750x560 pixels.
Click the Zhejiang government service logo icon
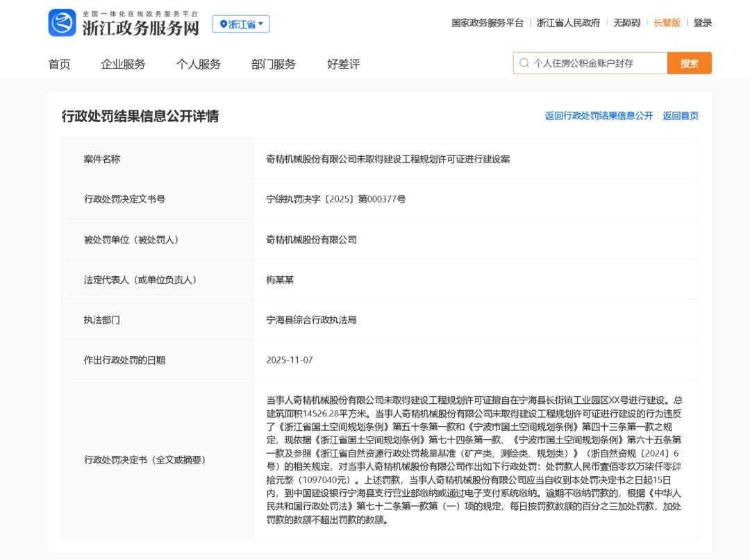click(x=62, y=23)
